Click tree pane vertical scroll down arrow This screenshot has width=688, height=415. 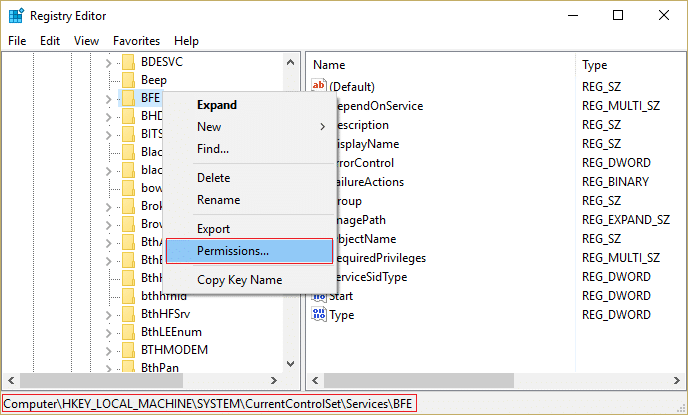tap(291, 366)
